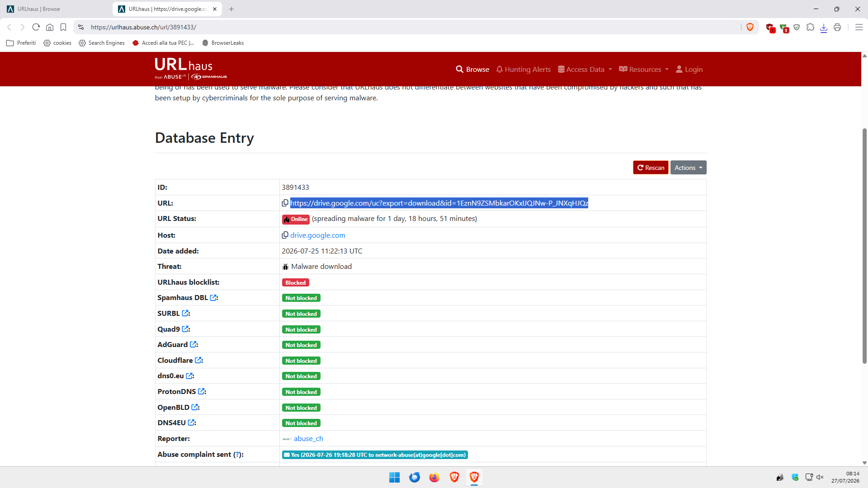Open the drive.google.com host link
The height and width of the screenshot is (488, 868).
[318, 235]
